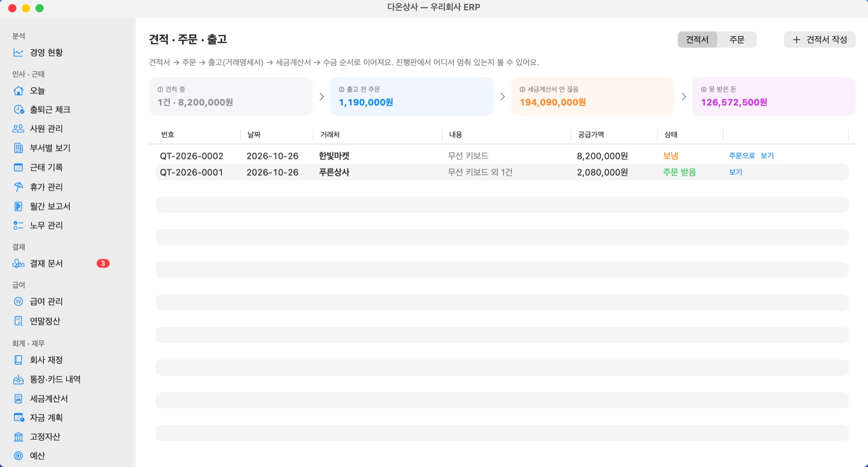The width and height of the screenshot is (868, 467).
Task: Click chevron after 견적 중 card
Action: click(322, 97)
